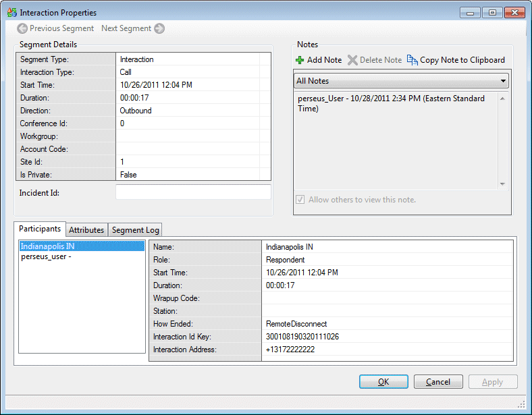Screen dimensions: 532x415
Task: Click the green Add Note plus icon
Action: (x=300, y=60)
